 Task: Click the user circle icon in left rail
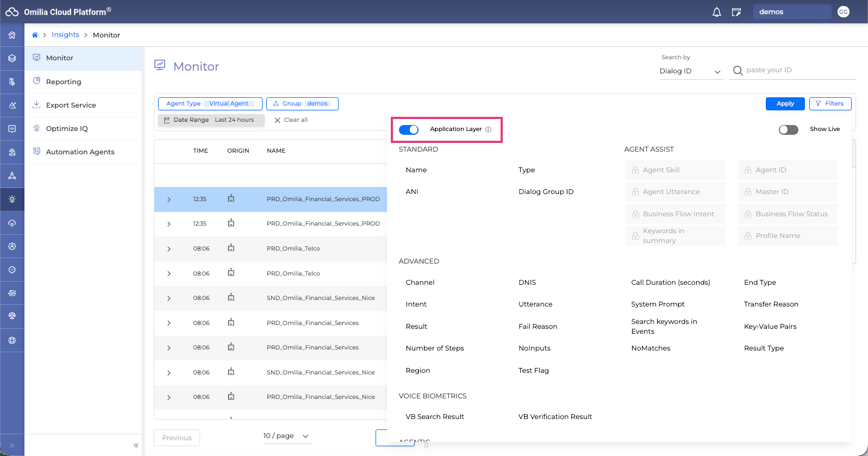(x=12, y=246)
